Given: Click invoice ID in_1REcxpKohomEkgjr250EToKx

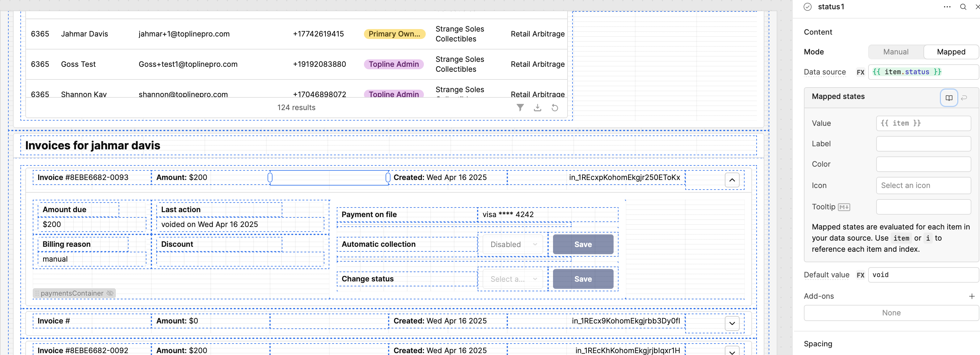Looking at the screenshot, I should pos(624,177).
